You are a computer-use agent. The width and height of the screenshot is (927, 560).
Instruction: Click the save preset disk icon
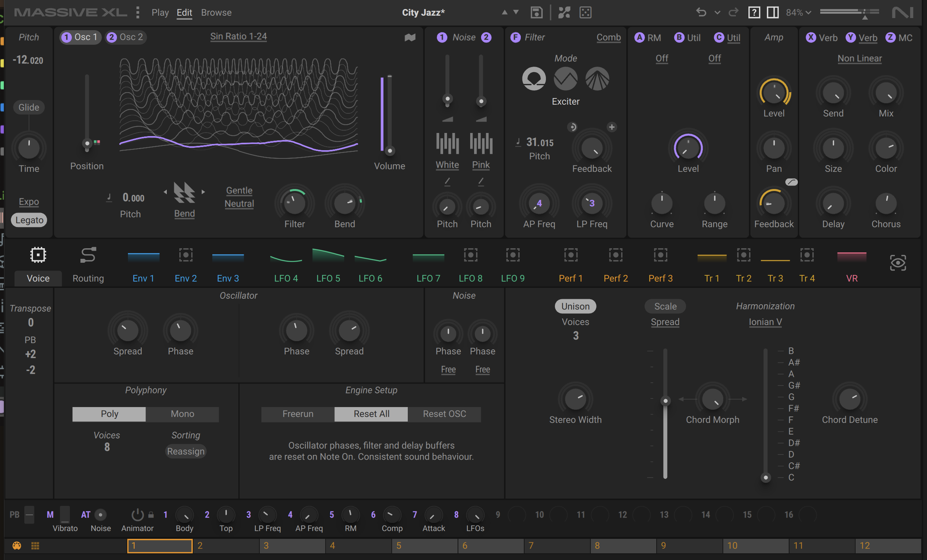click(x=536, y=13)
